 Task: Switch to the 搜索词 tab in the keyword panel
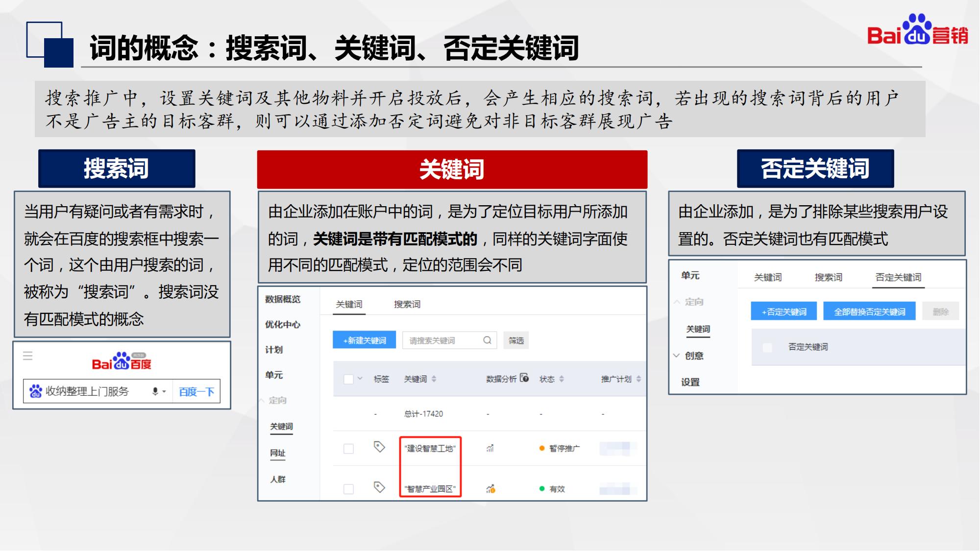pos(407,304)
